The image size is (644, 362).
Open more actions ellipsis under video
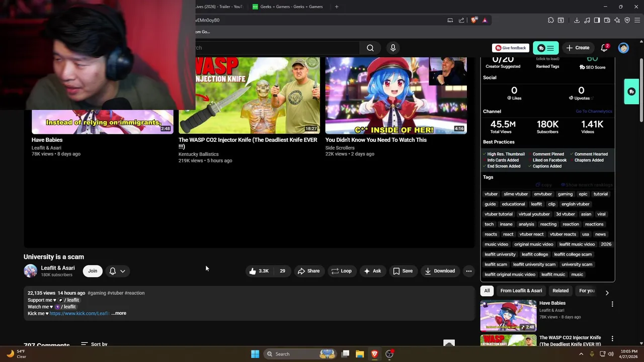(468, 271)
